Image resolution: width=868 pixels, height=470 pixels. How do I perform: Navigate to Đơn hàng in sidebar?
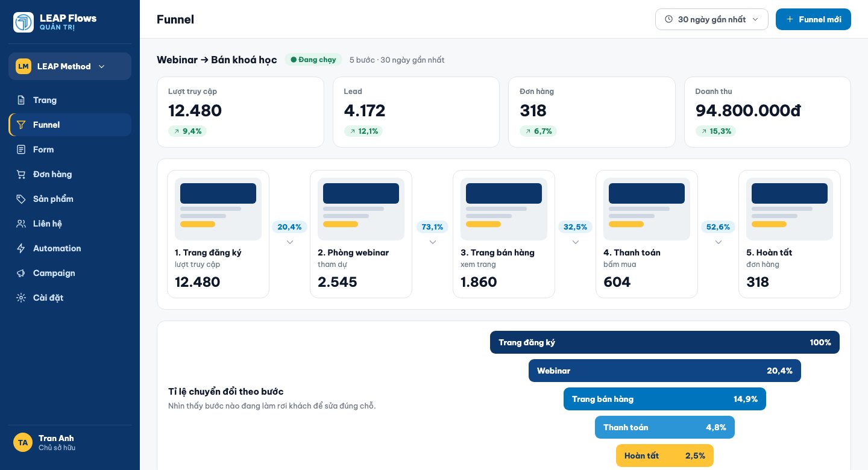click(x=70, y=174)
